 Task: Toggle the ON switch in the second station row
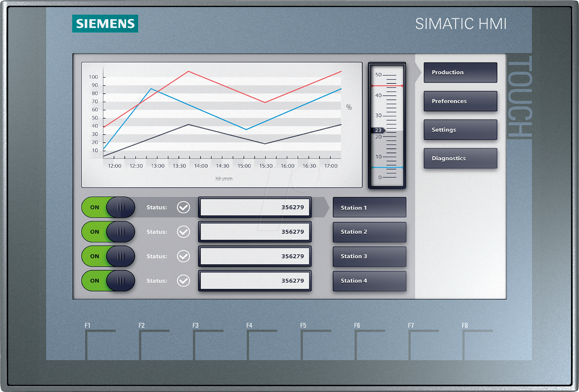[108, 232]
